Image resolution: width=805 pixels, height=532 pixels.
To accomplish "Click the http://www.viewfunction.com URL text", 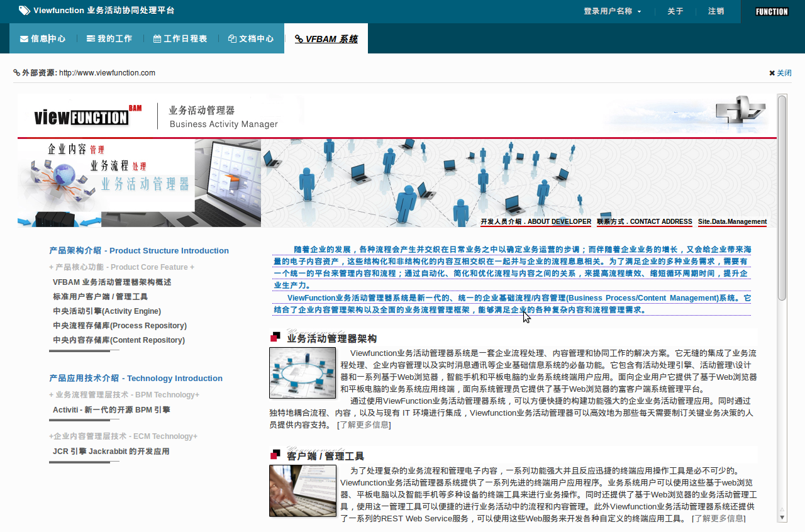I will pyautogui.click(x=107, y=73).
